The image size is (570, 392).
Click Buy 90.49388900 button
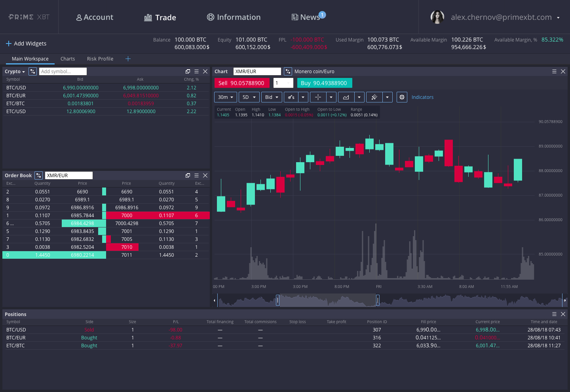click(x=325, y=83)
